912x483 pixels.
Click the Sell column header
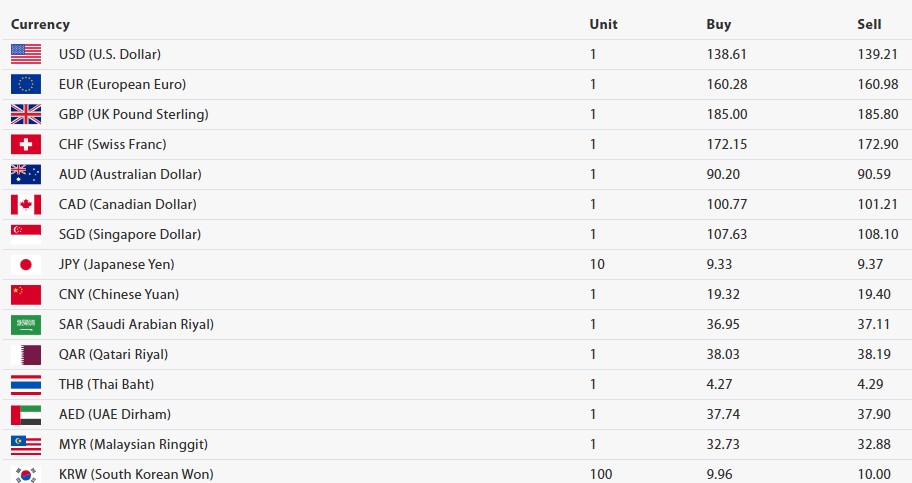click(x=869, y=24)
